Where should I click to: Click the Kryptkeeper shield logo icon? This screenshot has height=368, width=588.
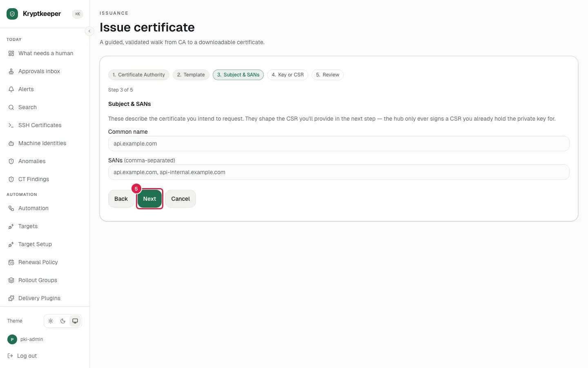12,14
